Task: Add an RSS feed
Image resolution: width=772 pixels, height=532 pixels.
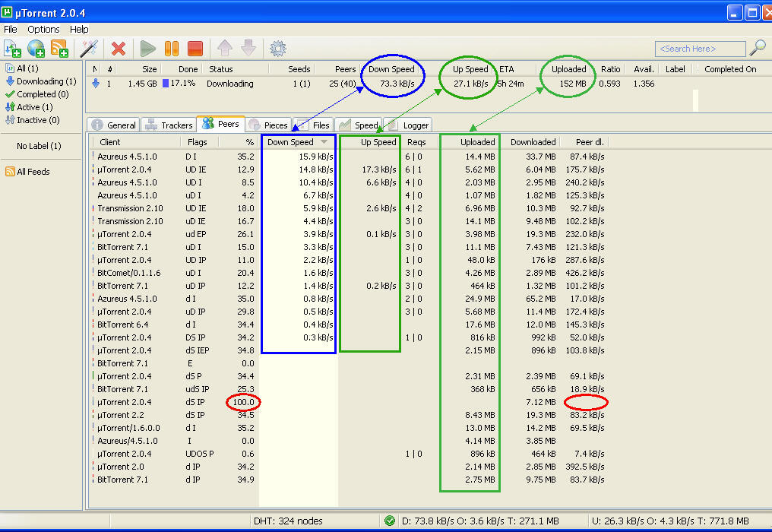Action: pos(59,48)
